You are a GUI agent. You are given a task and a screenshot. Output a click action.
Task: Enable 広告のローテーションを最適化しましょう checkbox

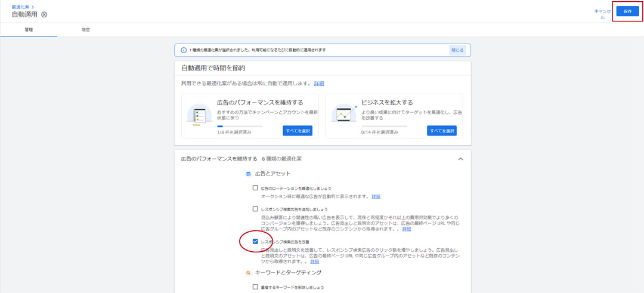pyautogui.click(x=255, y=188)
